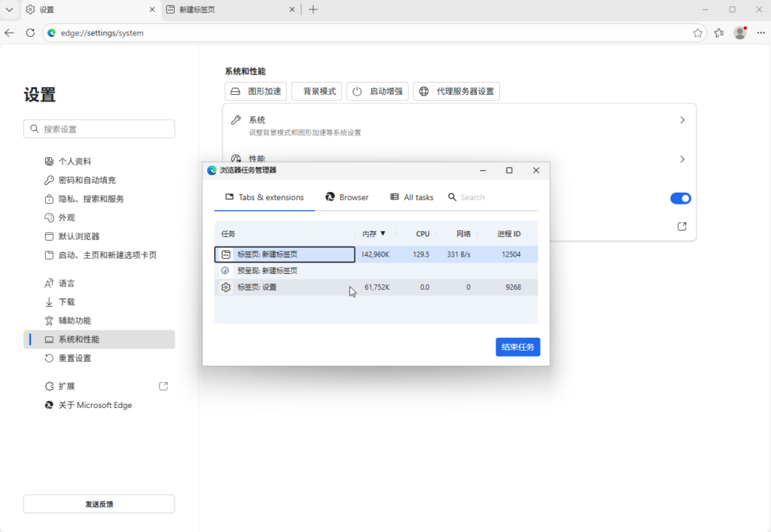771x532 pixels.
Task: Sort tasks by 内存 column header
Action: 373,234
